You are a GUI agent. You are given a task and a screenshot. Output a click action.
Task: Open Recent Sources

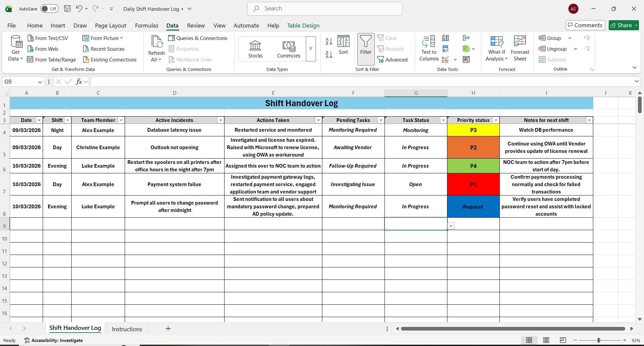[x=104, y=49]
